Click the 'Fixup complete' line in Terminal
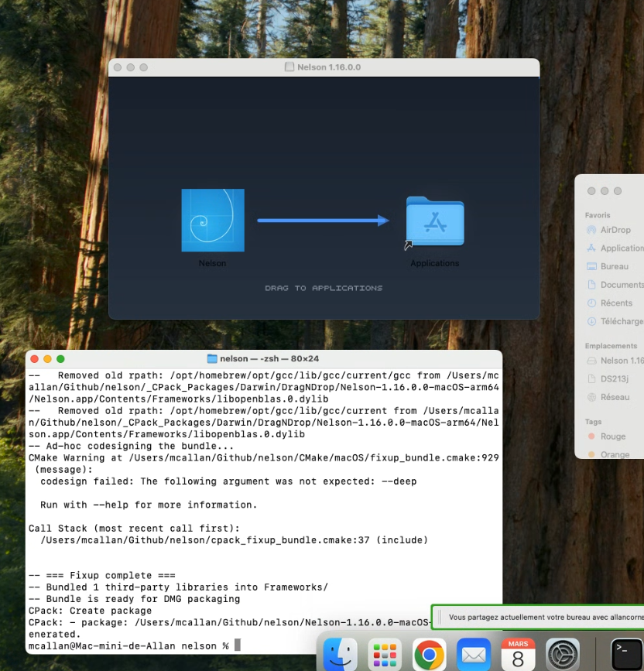644x671 pixels. pos(102,576)
